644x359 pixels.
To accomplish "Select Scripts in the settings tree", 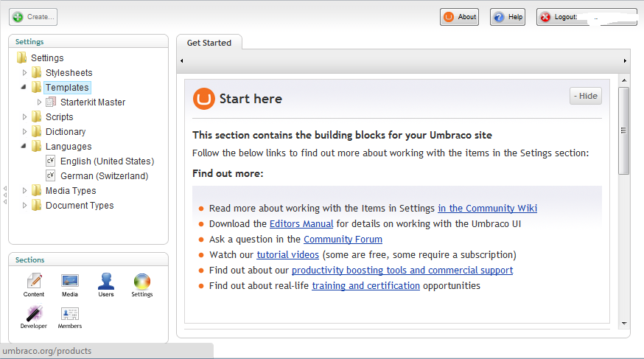I will 60,117.
